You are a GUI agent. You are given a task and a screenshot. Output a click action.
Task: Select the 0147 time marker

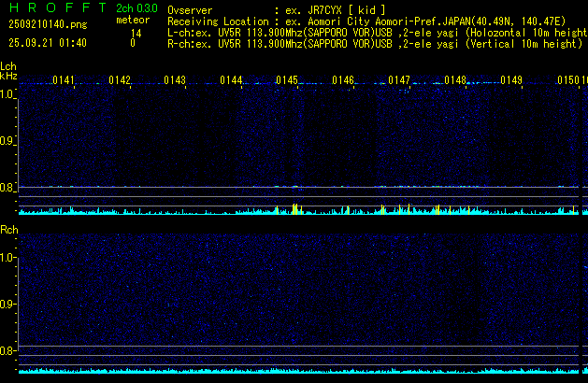pos(399,81)
